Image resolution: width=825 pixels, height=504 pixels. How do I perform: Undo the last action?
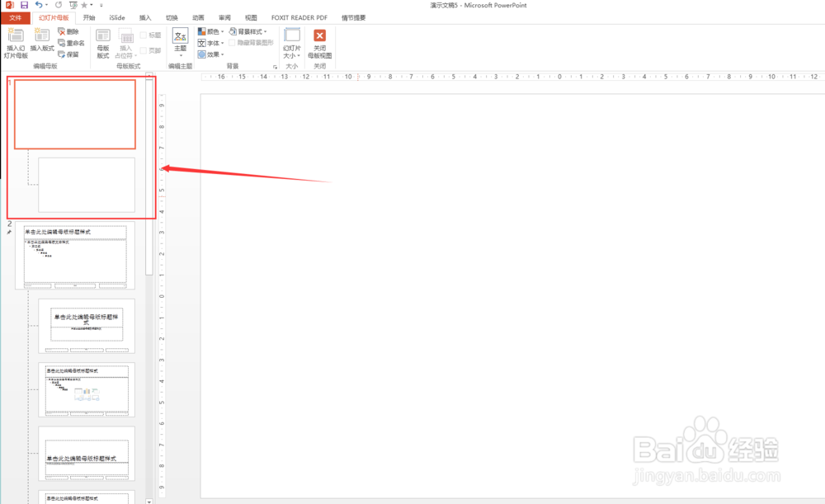pyautogui.click(x=39, y=5)
